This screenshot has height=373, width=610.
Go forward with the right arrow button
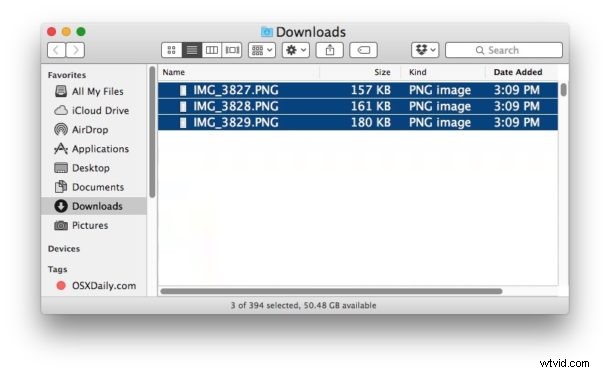(75, 50)
